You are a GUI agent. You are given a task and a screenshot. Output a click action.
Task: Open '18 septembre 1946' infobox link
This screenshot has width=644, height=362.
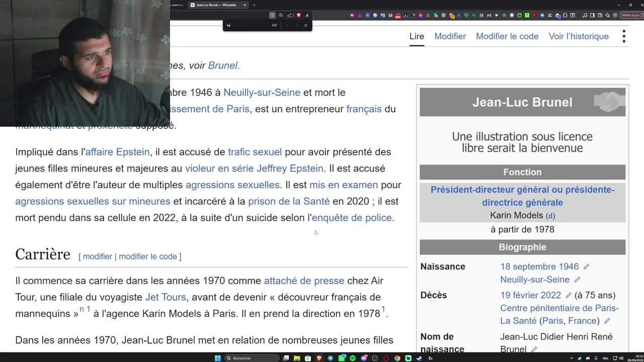(539, 266)
